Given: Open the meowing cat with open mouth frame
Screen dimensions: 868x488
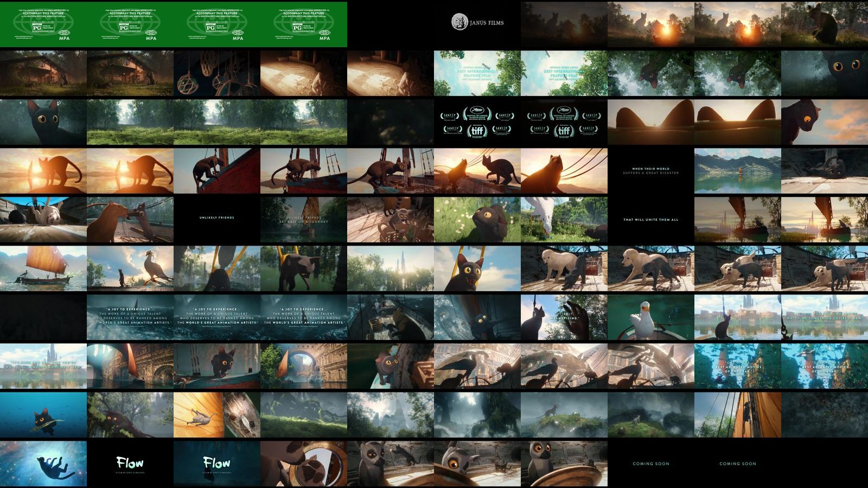Looking at the screenshot, I should [x=477, y=268].
